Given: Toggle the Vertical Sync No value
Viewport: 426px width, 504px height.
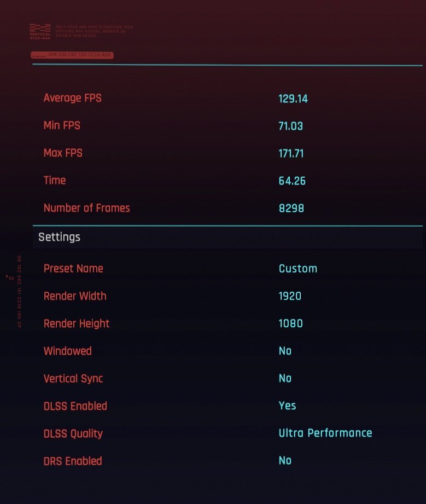Looking at the screenshot, I should click(x=285, y=378).
